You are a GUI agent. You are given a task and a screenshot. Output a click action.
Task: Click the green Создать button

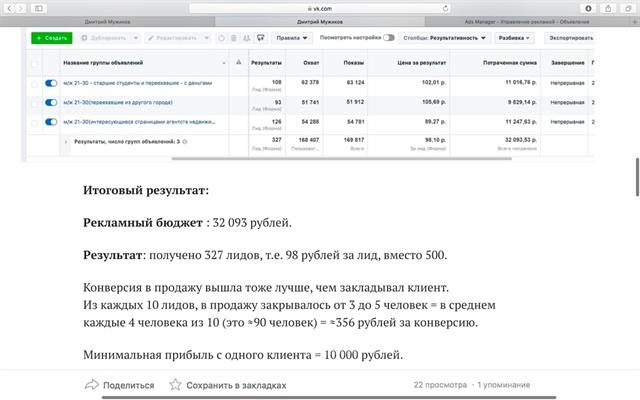pos(51,38)
